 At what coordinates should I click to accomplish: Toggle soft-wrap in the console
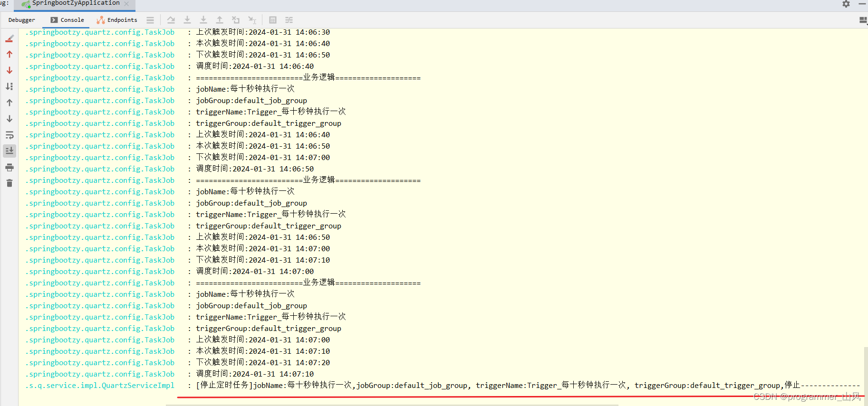click(10, 135)
